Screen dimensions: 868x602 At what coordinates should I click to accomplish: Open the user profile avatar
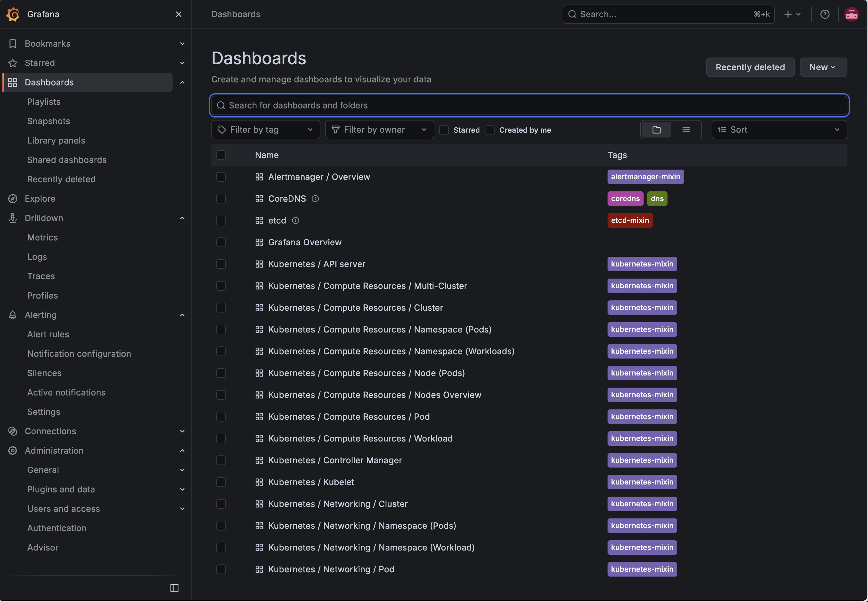coord(851,14)
